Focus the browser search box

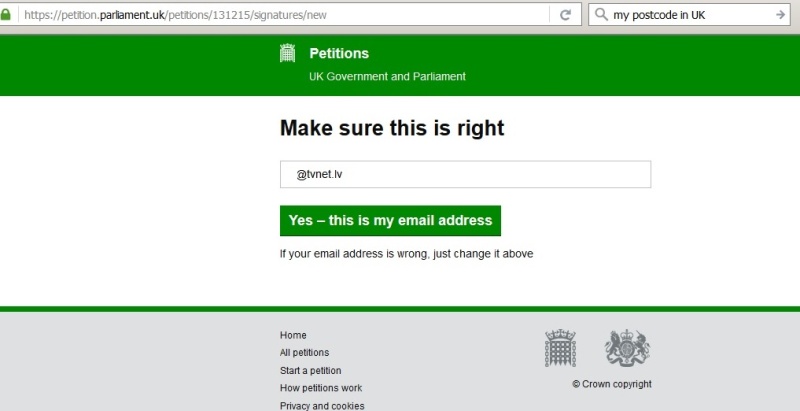pos(691,15)
